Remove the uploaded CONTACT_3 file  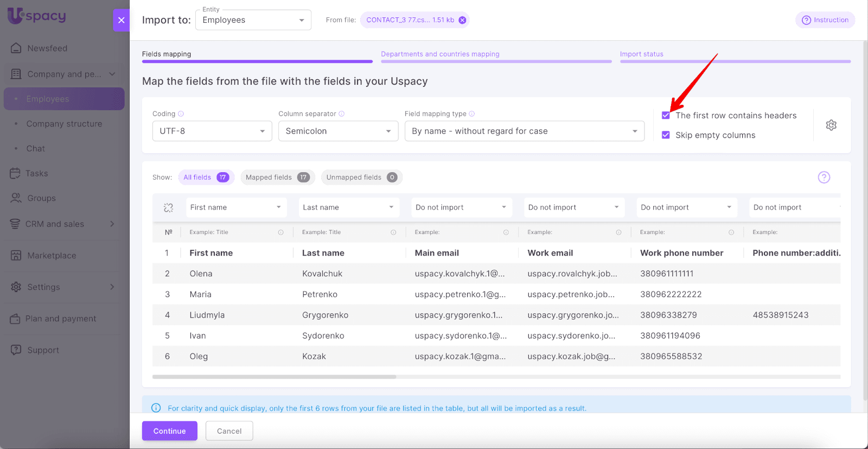462,20
